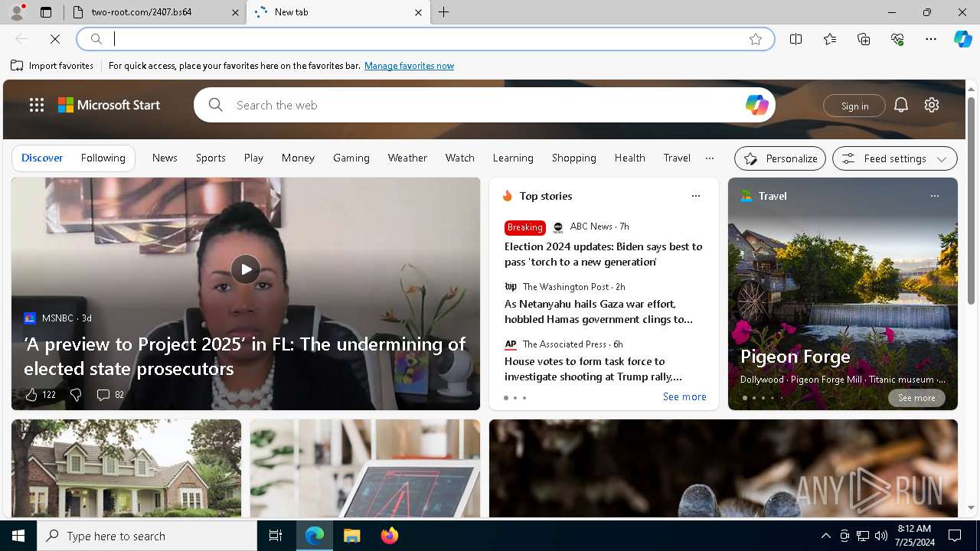Open the browser profile icon
Image resolution: width=980 pixels, height=551 pixels.
[17, 12]
